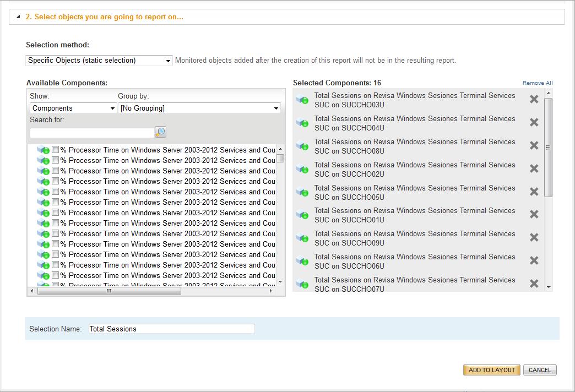This screenshot has width=575, height=392.
Task: Remove SUCCHO05U from the selection
Action: (533, 192)
